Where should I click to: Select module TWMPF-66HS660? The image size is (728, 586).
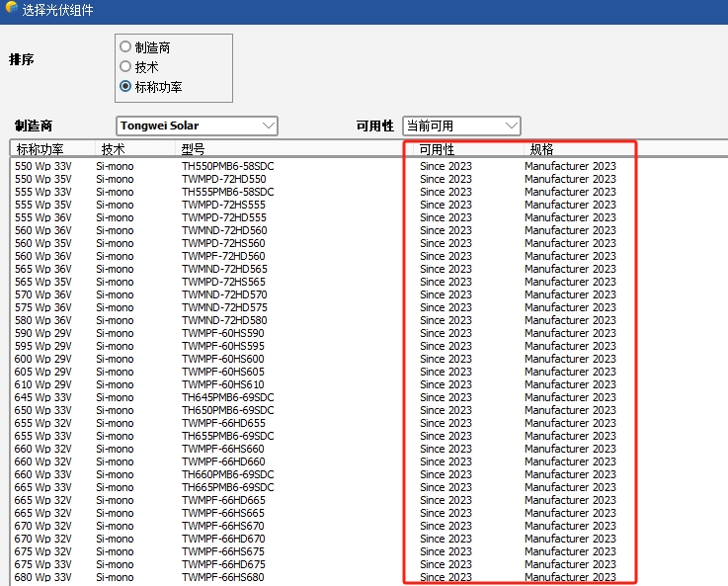[x=223, y=449]
